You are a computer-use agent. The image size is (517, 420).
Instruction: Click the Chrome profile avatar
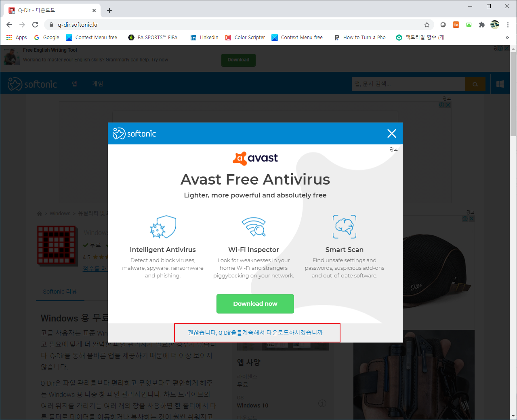click(495, 25)
